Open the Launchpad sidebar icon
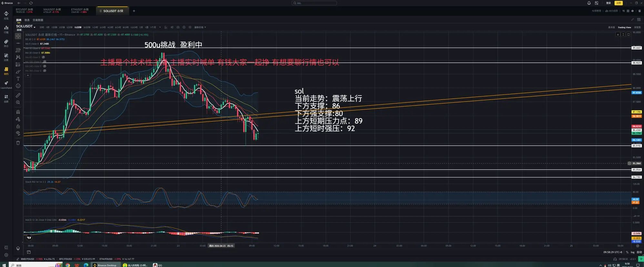Image resolution: width=644 pixels, height=267 pixels. 6,85
